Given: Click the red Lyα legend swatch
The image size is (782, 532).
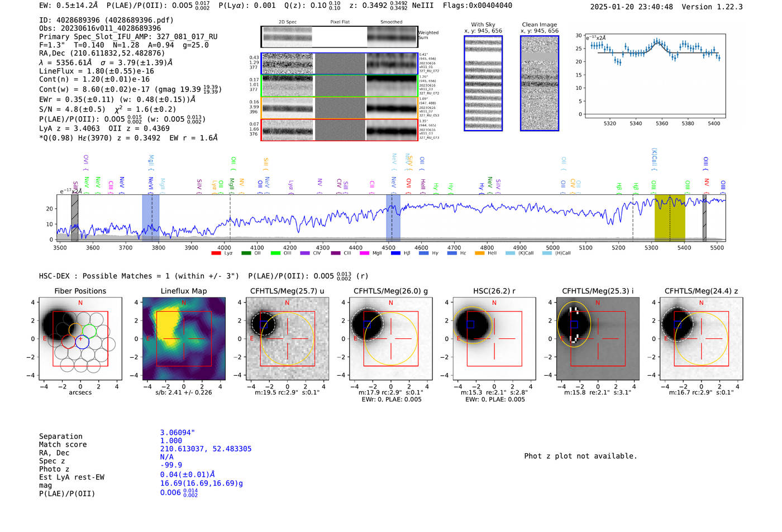Looking at the screenshot, I should [x=216, y=253].
